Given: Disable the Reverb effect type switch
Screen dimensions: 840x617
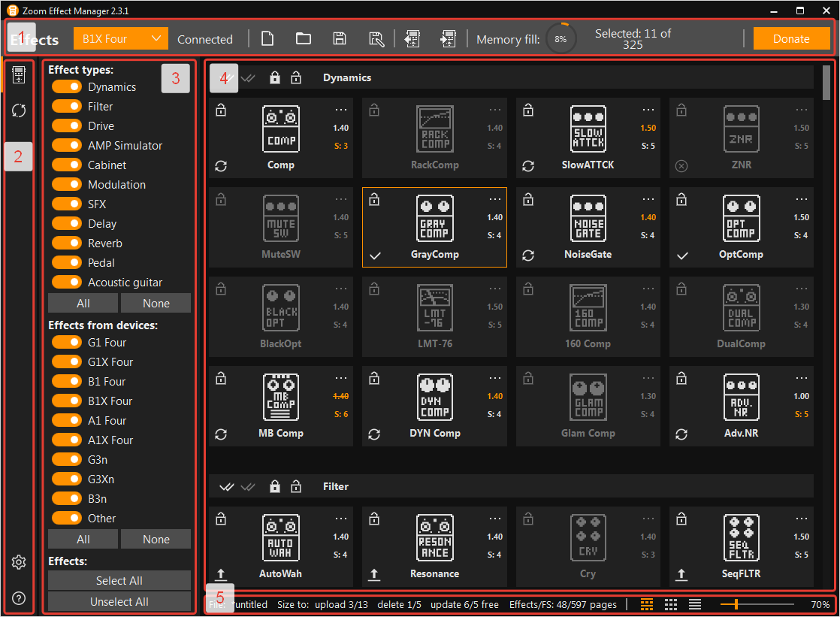Looking at the screenshot, I should coord(66,243).
